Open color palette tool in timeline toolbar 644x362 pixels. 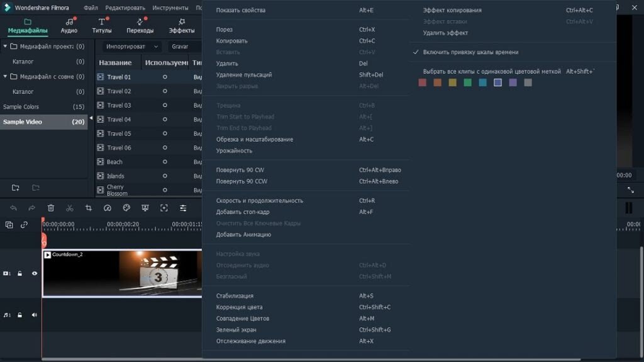[x=126, y=208]
